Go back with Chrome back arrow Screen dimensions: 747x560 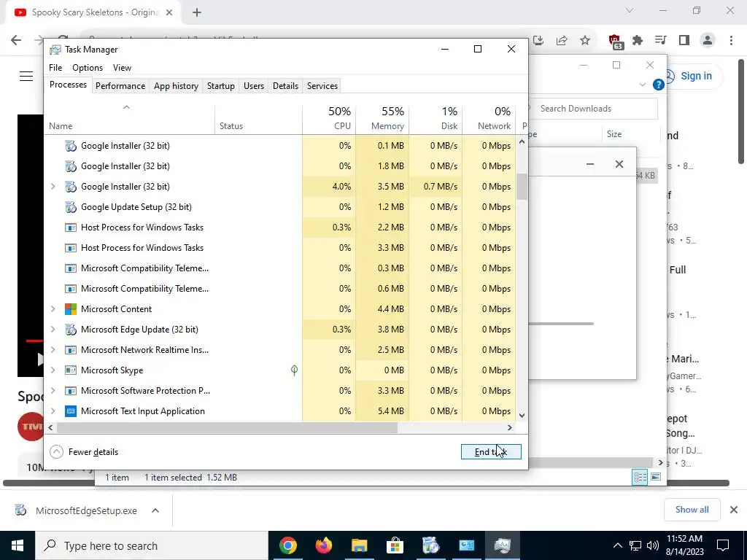click(16, 41)
